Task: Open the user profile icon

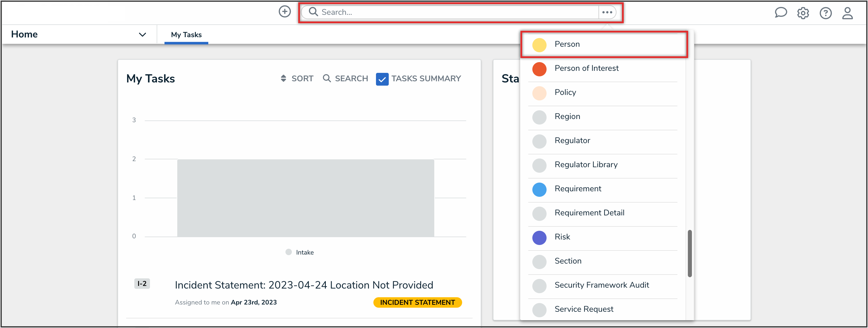Action: pos(847,13)
